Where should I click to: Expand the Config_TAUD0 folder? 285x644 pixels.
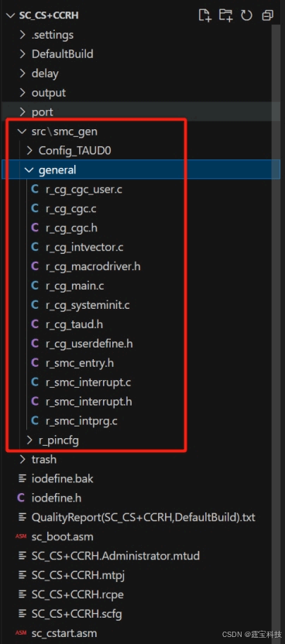(29, 151)
